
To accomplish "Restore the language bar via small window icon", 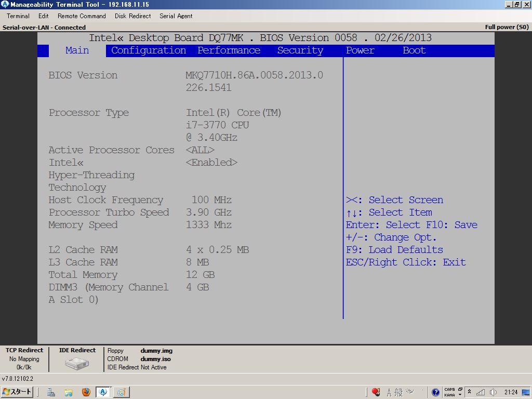I will [460, 389].
